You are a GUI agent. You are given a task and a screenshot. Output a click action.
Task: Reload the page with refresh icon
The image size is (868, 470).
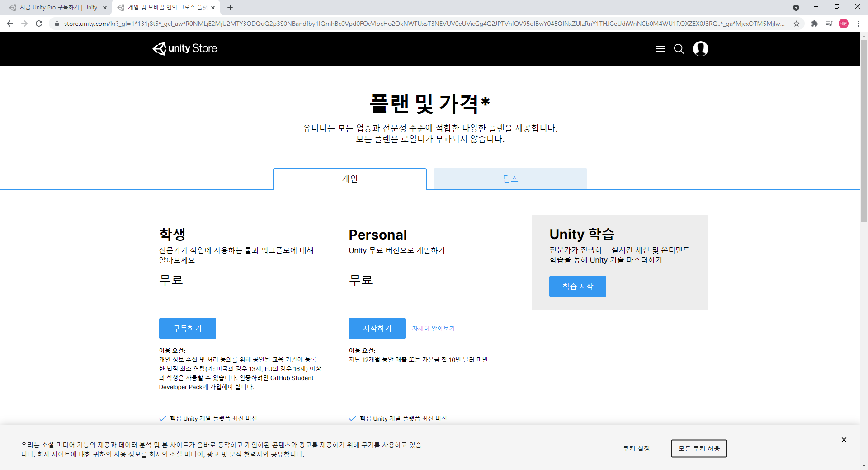[39, 23]
